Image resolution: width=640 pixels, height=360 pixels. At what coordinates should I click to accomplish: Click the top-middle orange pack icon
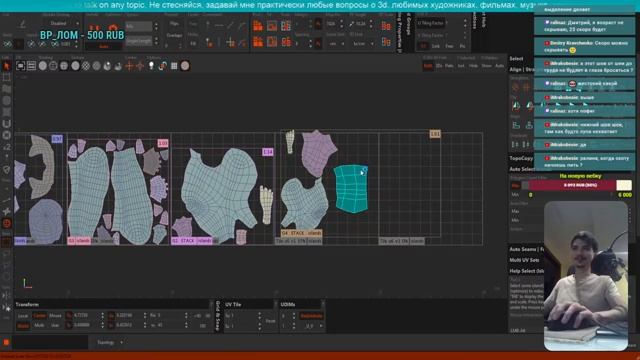click(x=272, y=26)
